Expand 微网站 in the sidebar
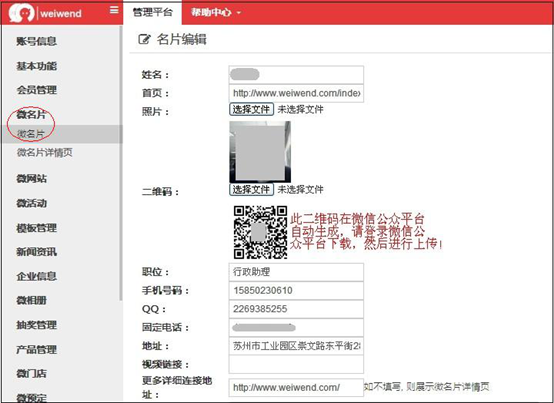Image resolution: width=554 pixels, height=403 pixels. (31, 179)
